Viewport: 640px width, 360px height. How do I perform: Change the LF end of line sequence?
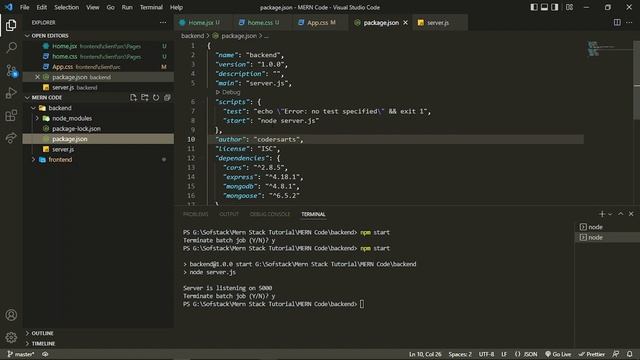click(x=504, y=354)
